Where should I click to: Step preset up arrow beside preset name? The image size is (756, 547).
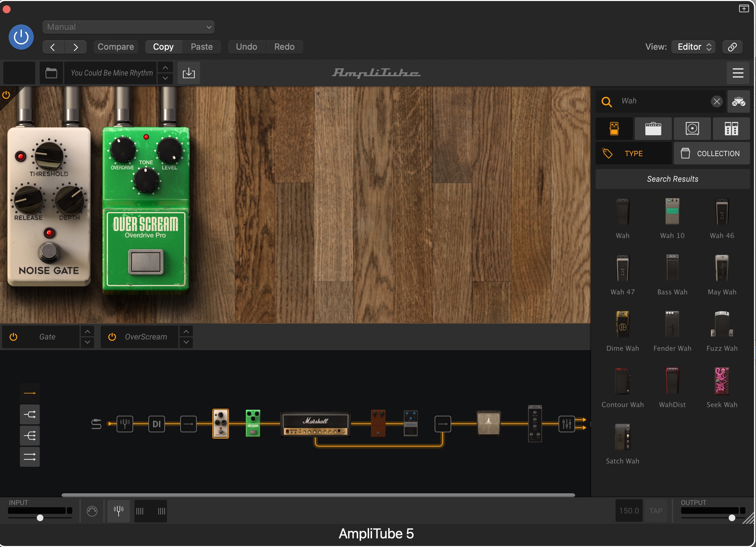165,68
